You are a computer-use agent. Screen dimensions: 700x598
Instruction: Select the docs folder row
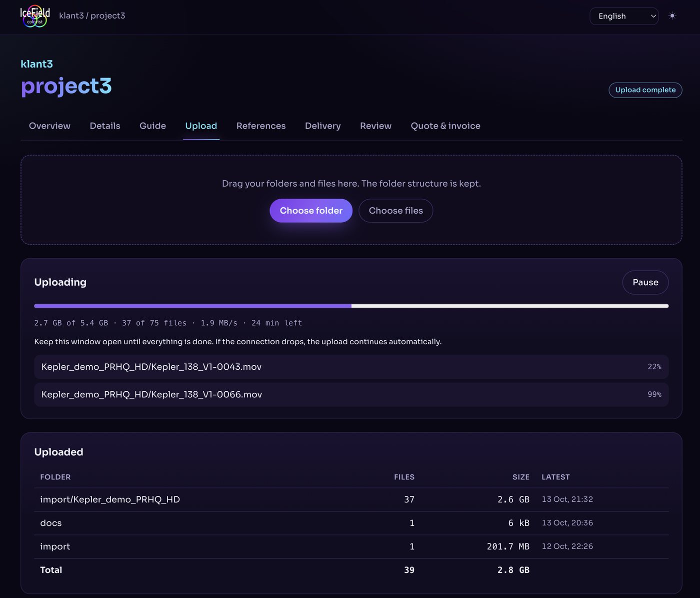pos(351,523)
